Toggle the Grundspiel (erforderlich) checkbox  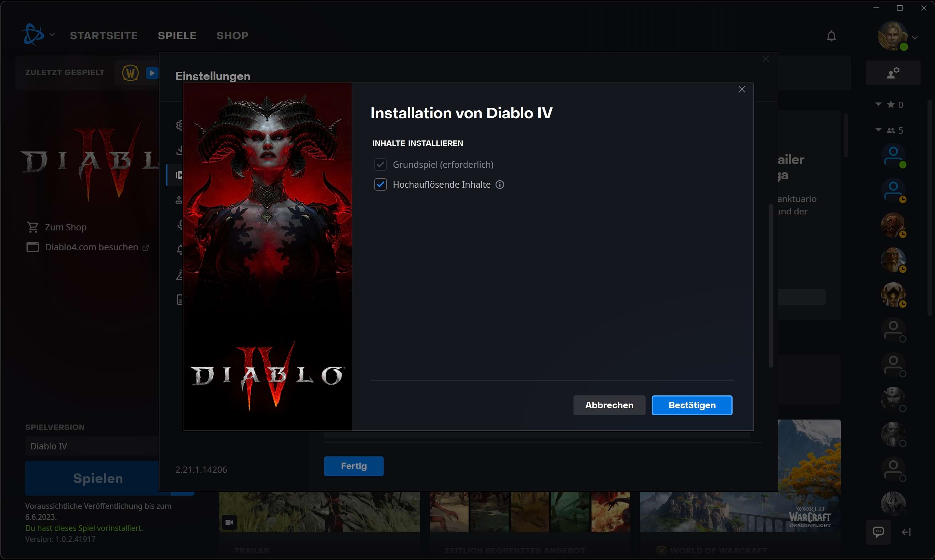point(380,165)
